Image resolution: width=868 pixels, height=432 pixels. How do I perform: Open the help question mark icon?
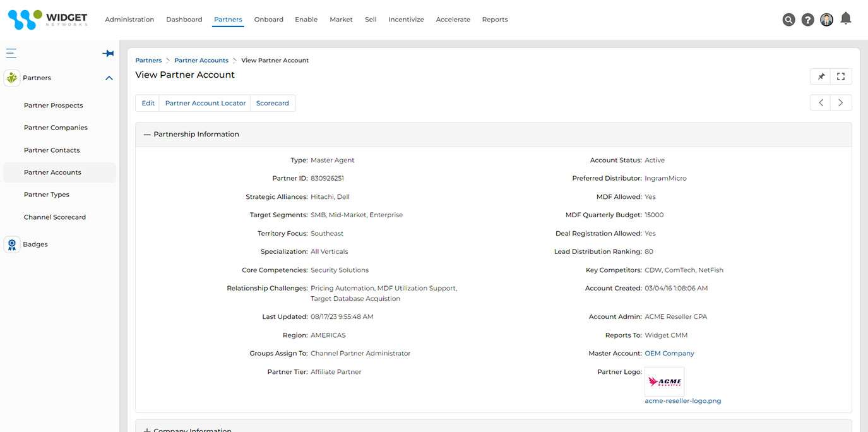[807, 20]
